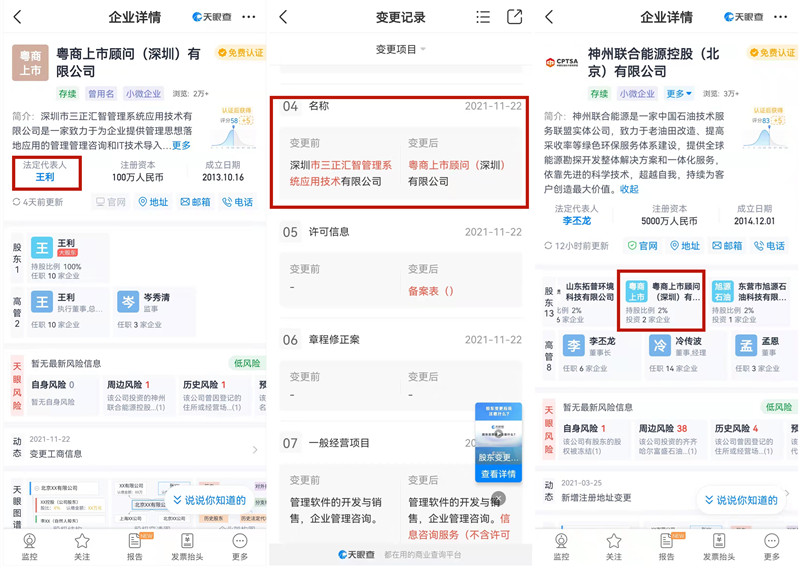Tap 免费认证 badge on 神州联合能源
800x568 pixels.
pos(772,53)
